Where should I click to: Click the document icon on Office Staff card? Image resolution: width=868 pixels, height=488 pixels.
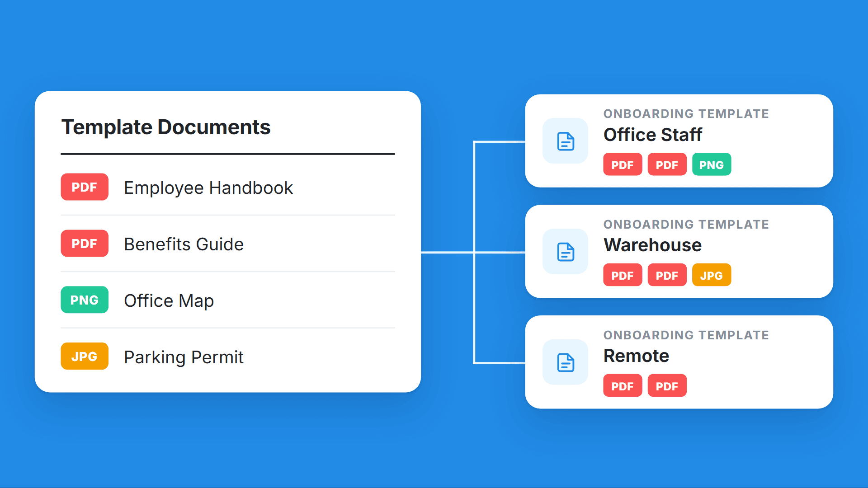(565, 141)
